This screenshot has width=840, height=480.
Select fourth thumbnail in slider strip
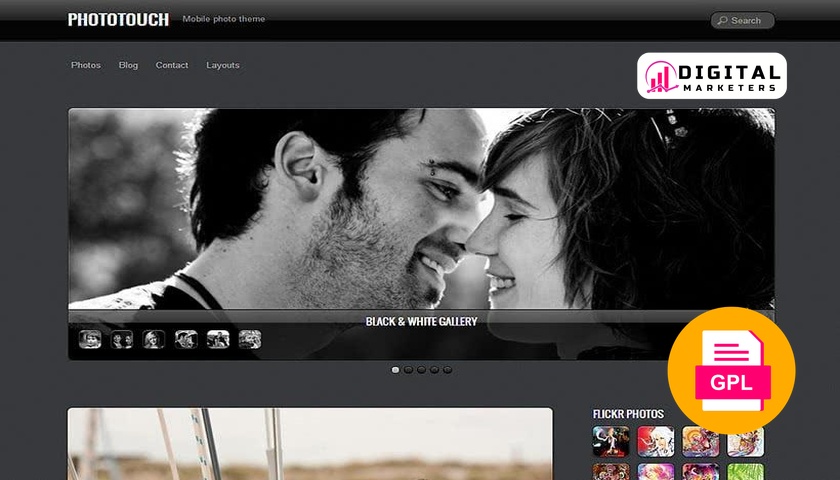click(186, 339)
